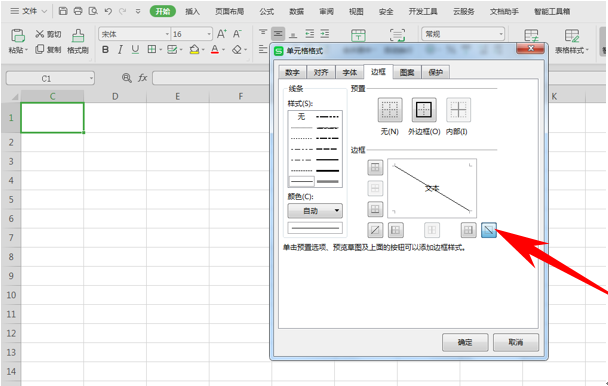This screenshot has width=608, height=386.
Task: Open the ribbon borders dropdown arrow
Action: click(x=161, y=50)
